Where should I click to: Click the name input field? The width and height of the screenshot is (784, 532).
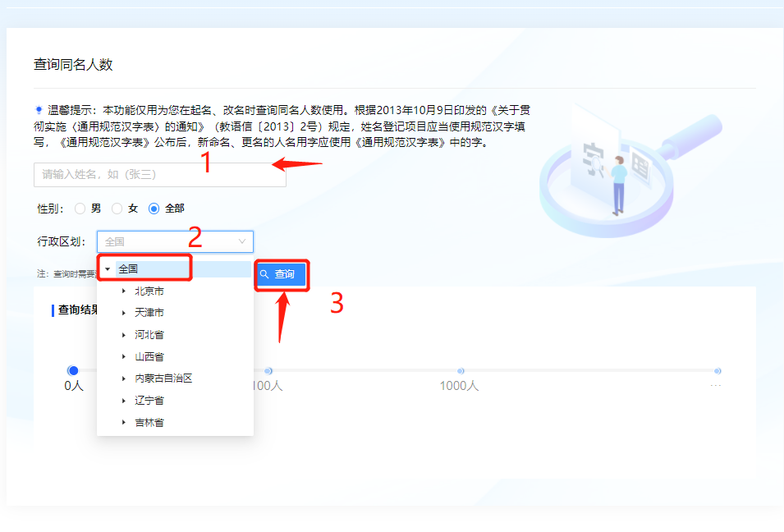click(x=159, y=175)
